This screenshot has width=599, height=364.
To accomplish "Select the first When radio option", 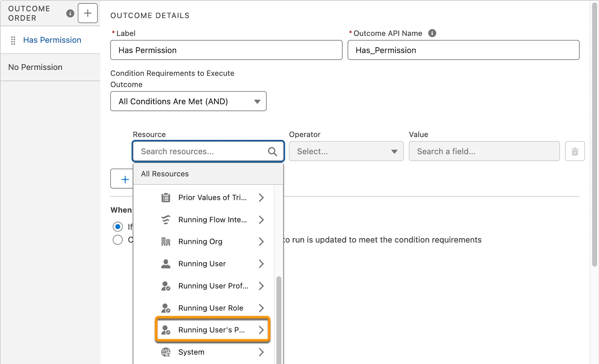I will pos(118,227).
